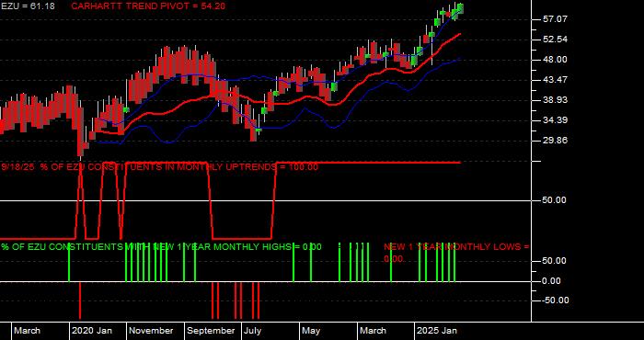
Task: Click the 29.86 price axis value
Action: 556,141
